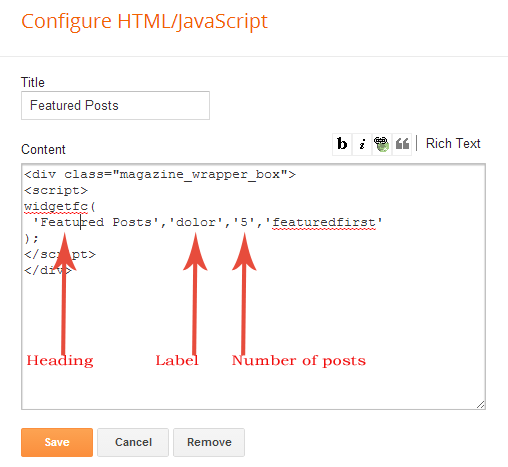Click the 'magazine_wrapper_box' div line
This screenshot has width=508, height=467.
160,174
